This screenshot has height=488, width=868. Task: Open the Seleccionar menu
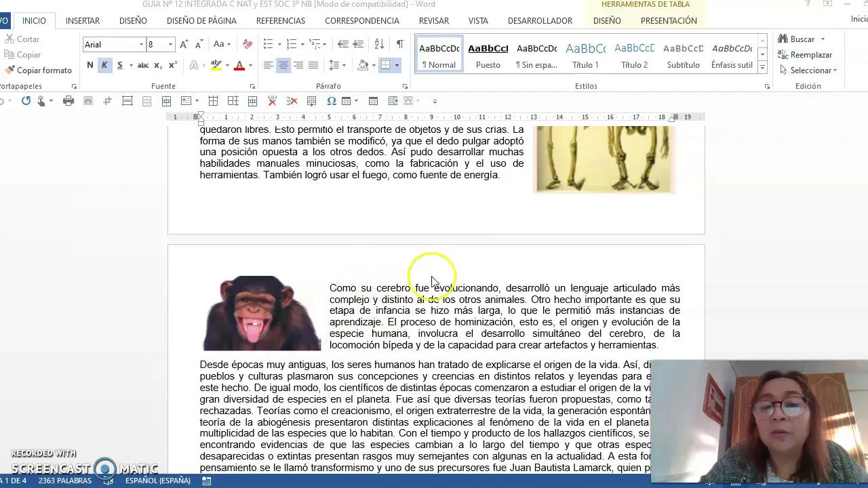coord(808,70)
